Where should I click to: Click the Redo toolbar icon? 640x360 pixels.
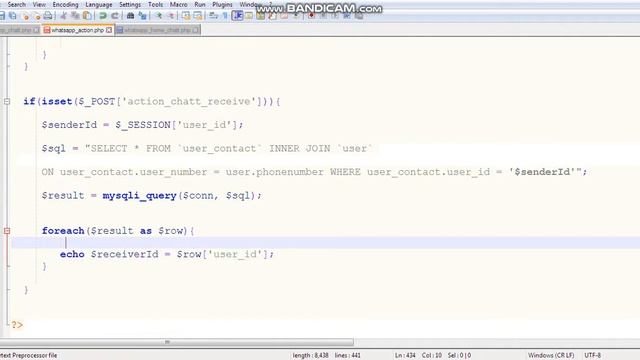pos(115,16)
